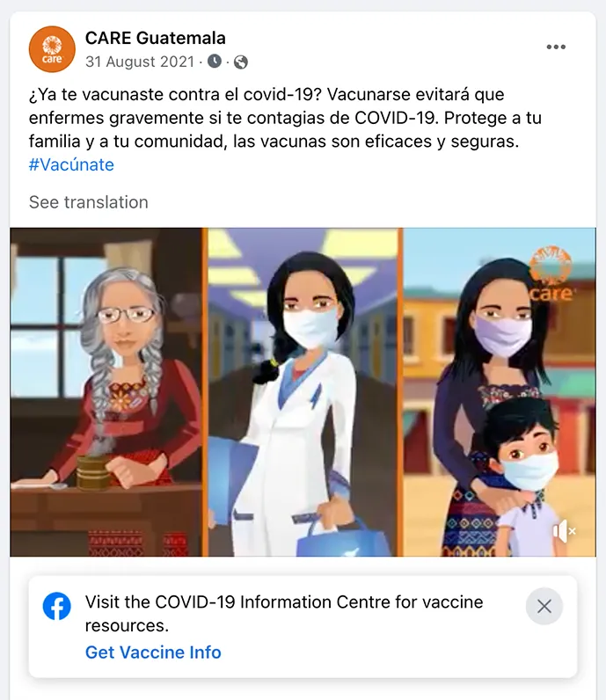
Task: Expand See translation for the post
Action: click(89, 202)
